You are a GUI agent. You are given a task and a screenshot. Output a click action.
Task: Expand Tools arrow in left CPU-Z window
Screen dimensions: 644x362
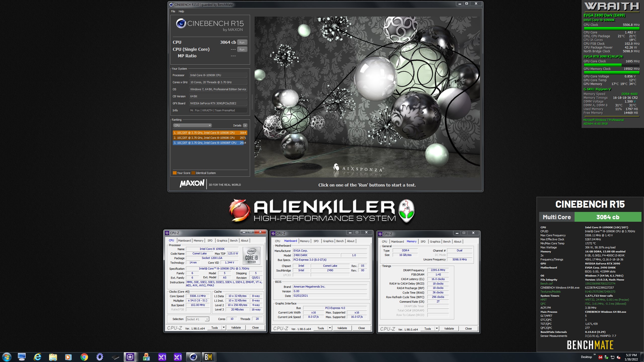pyautogui.click(x=223, y=328)
